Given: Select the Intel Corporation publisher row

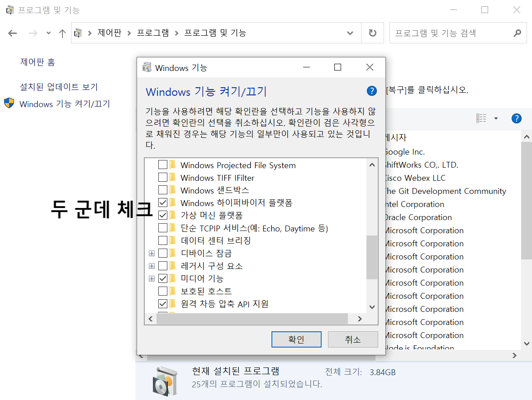Looking at the screenshot, I should [416, 204].
